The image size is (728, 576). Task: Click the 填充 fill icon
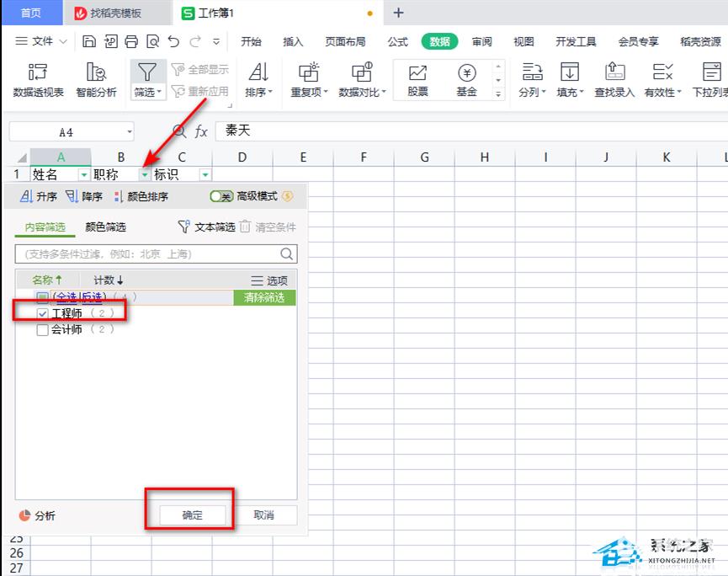point(570,73)
